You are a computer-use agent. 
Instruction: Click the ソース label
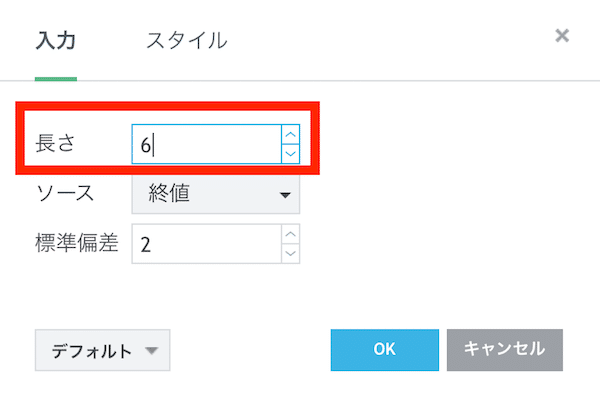pyautogui.click(x=65, y=193)
